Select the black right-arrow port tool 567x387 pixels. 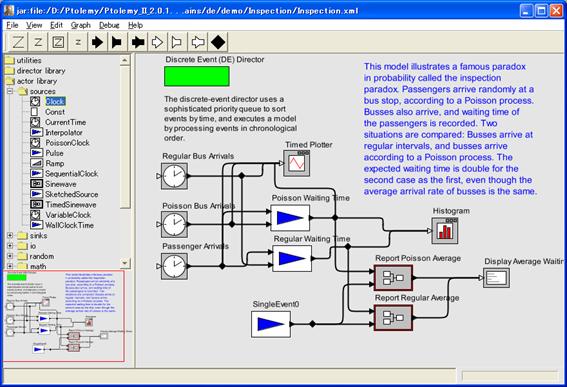point(97,42)
